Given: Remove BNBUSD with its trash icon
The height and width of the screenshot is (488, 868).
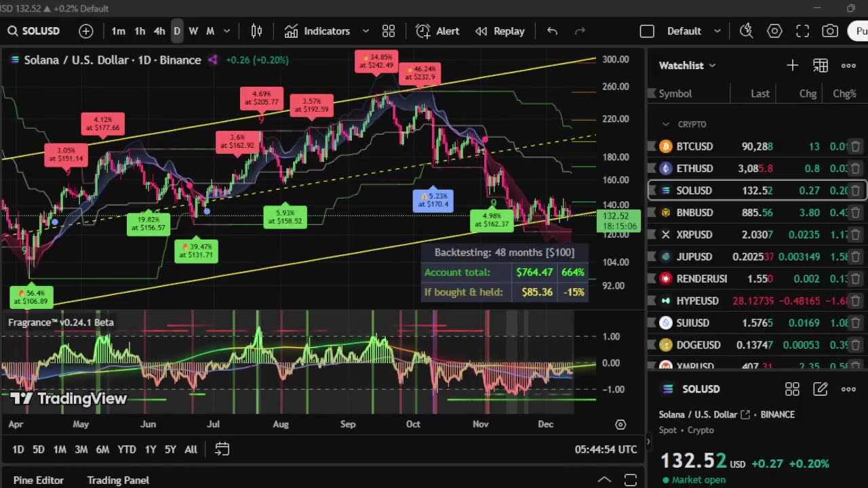Looking at the screenshot, I should (x=856, y=212).
